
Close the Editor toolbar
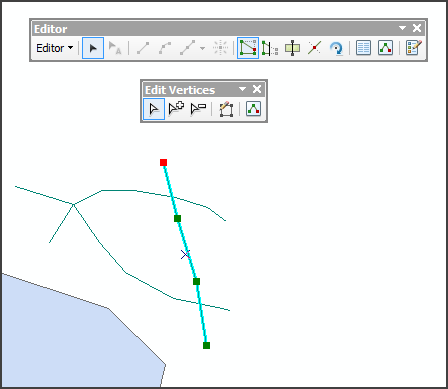417,28
